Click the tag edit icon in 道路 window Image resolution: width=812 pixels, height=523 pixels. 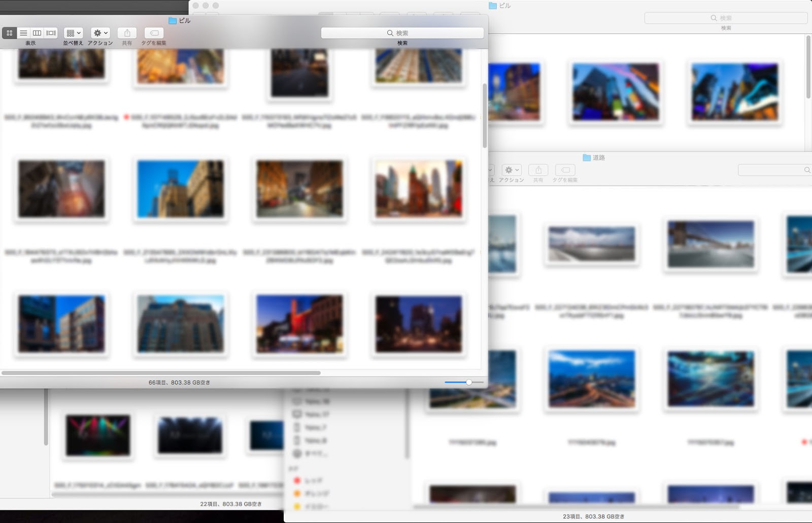(x=565, y=170)
